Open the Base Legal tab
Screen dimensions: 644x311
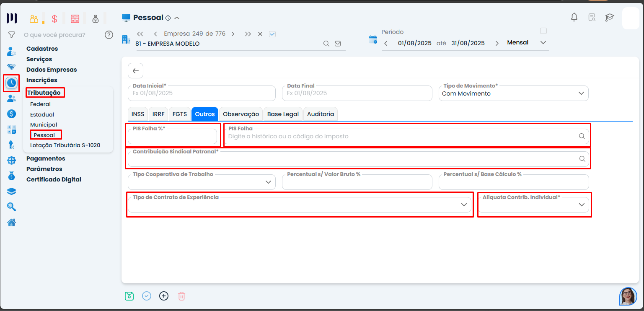point(283,114)
